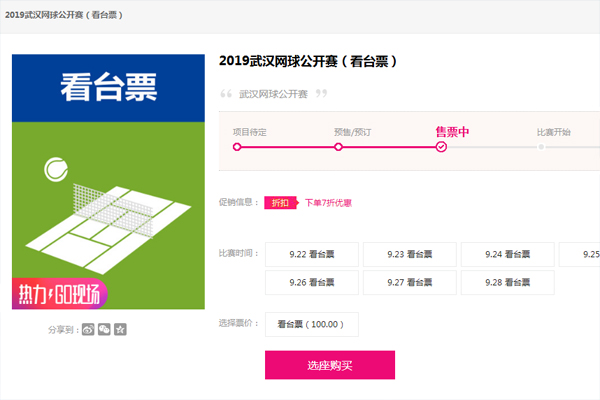Select the 9.24 看台票 date option
This screenshot has width=600, height=400.
[x=508, y=254]
